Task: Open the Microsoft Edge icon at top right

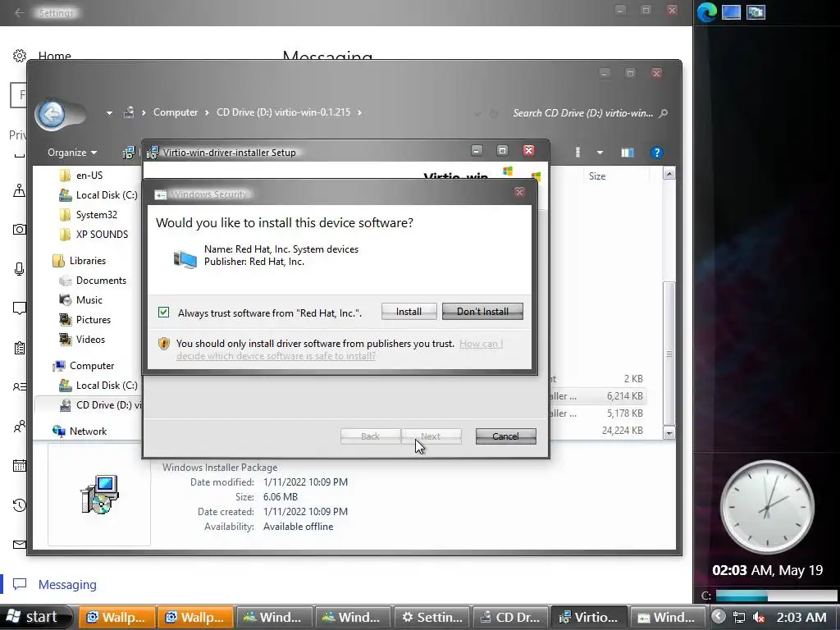Action: tap(706, 12)
